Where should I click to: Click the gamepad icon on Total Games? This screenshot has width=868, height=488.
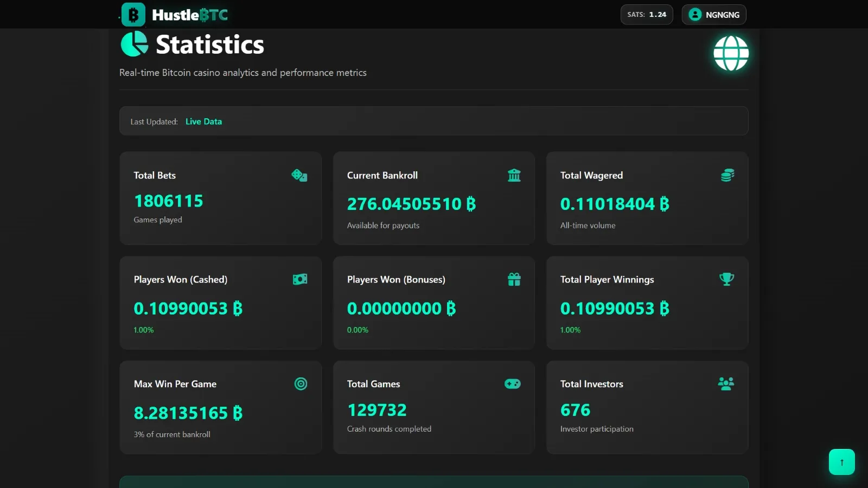pos(512,384)
